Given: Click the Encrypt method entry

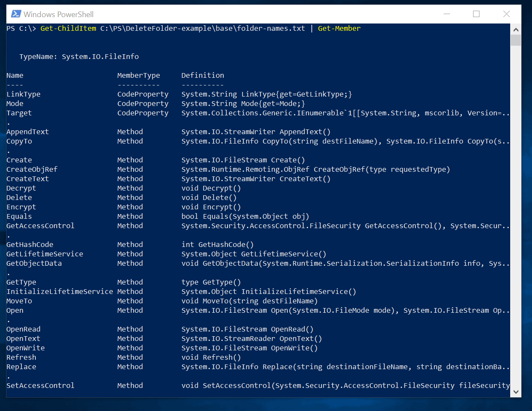Looking at the screenshot, I should [21, 207].
